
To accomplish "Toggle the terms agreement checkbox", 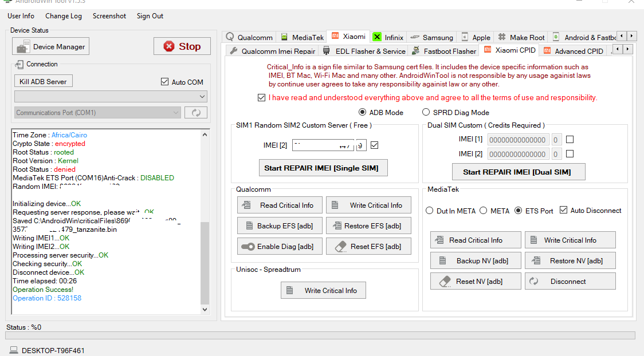I will point(261,98).
